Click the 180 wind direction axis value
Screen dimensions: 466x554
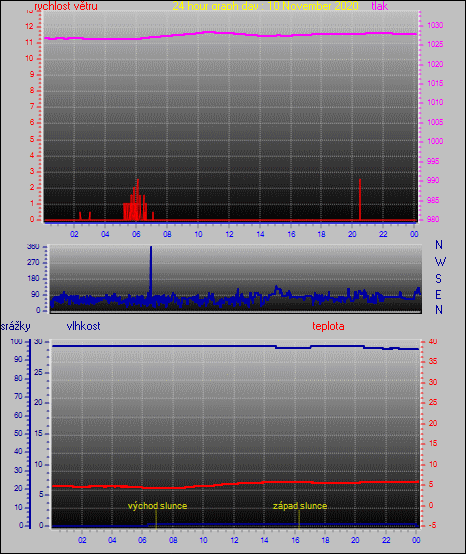[x=33, y=278]
